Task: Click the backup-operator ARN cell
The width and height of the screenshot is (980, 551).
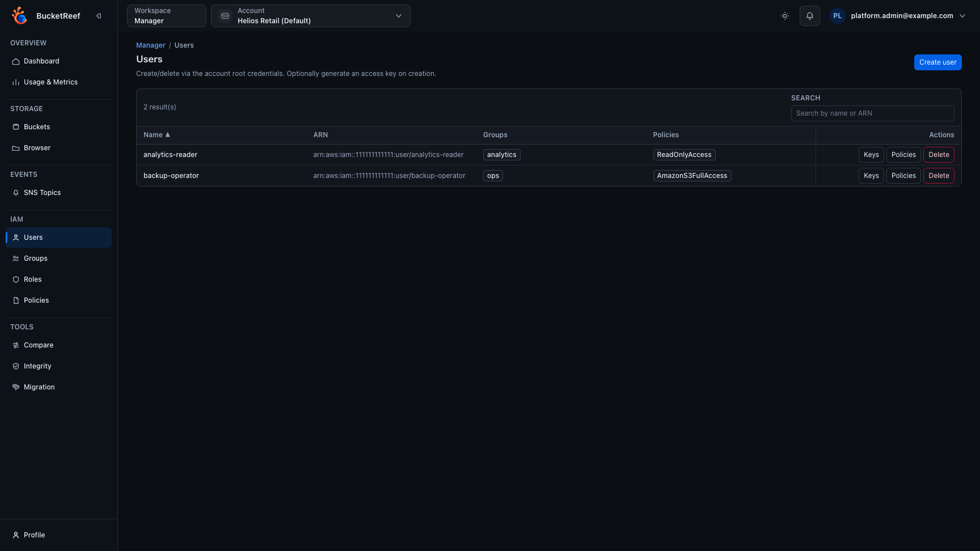Action: [x=389, y=176]
